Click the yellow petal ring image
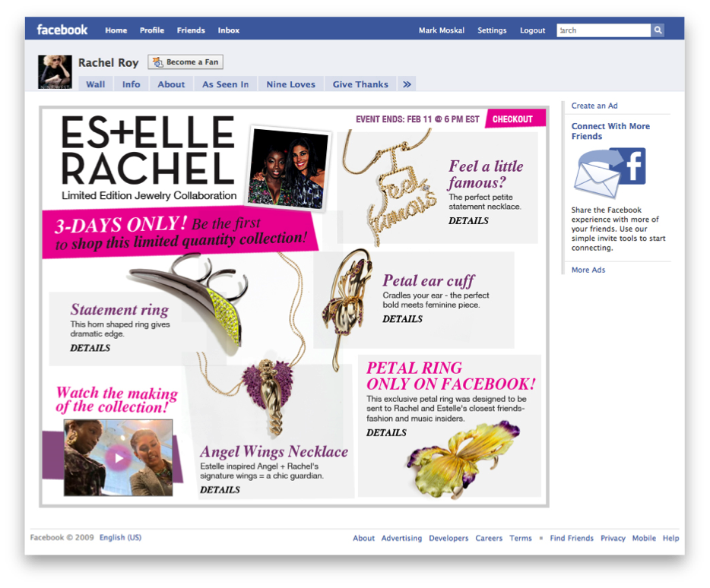This screenshot has height=588, width=710. [463, 460]
